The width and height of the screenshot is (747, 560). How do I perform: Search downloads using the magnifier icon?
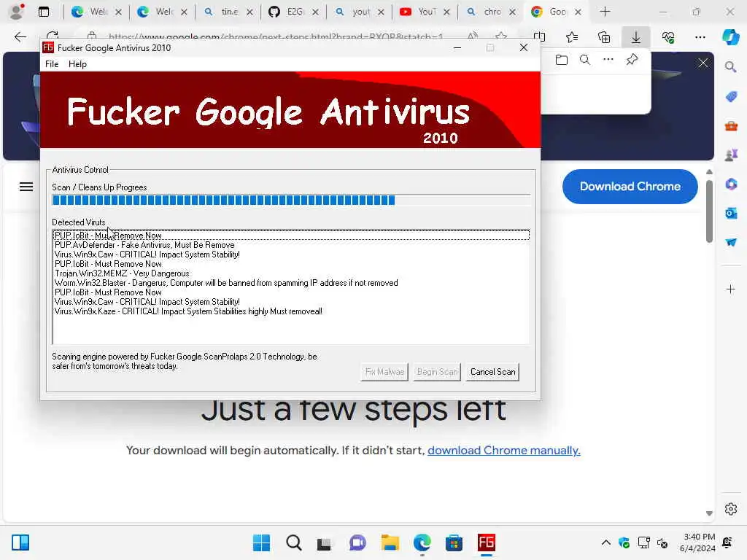coord(585,60)
